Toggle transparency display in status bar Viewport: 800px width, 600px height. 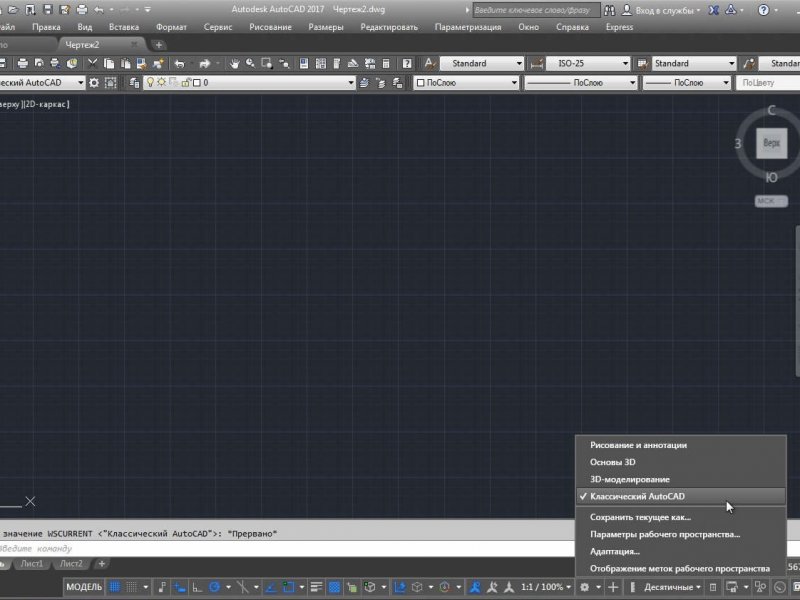tap(334, 587)
